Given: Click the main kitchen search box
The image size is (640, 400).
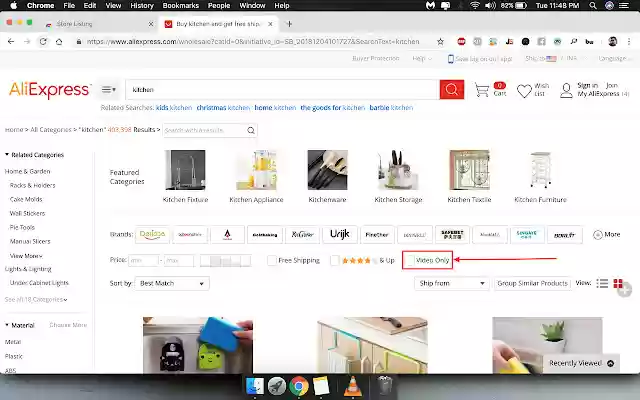Looking at the screenshot, I should point(282,89).
